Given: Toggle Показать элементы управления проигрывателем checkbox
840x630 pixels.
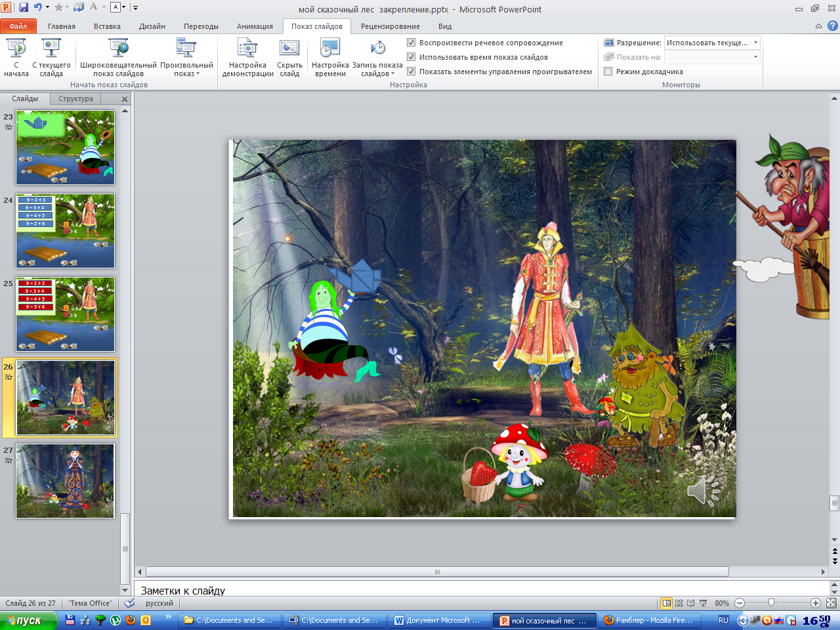Looking at the screenshot, I should click(x=411, y=72).
